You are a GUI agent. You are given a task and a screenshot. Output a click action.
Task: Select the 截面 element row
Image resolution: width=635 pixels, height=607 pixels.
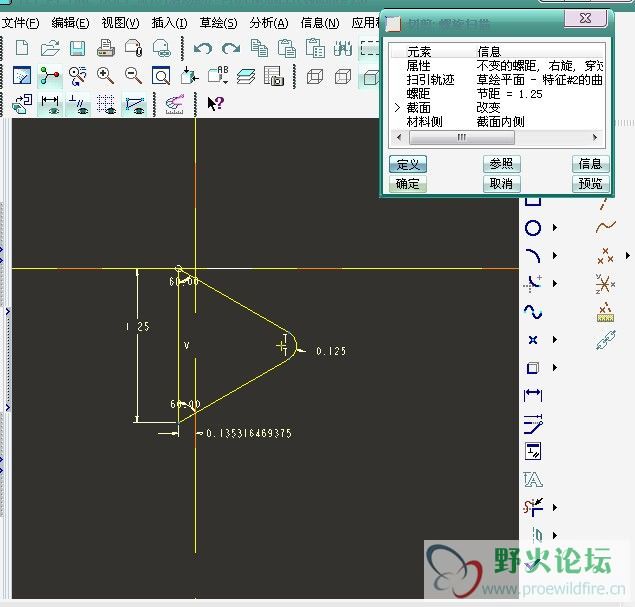click(x=497, y=108)
